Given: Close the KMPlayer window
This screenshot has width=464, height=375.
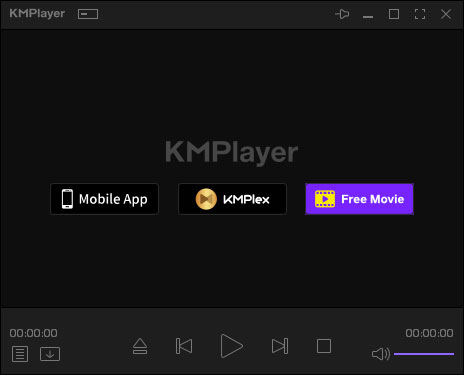Looking at the screenshot, I should coord(446,14).
